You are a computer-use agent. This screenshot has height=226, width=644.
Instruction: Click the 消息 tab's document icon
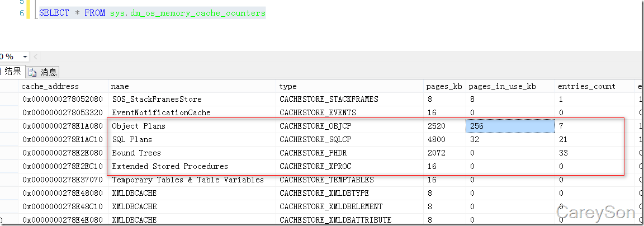(x=32, y=72)
